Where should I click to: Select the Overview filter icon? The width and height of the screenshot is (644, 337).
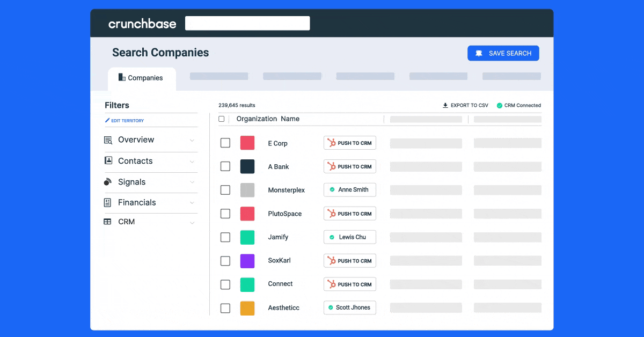pyautogui.click(x=109, y=140)
